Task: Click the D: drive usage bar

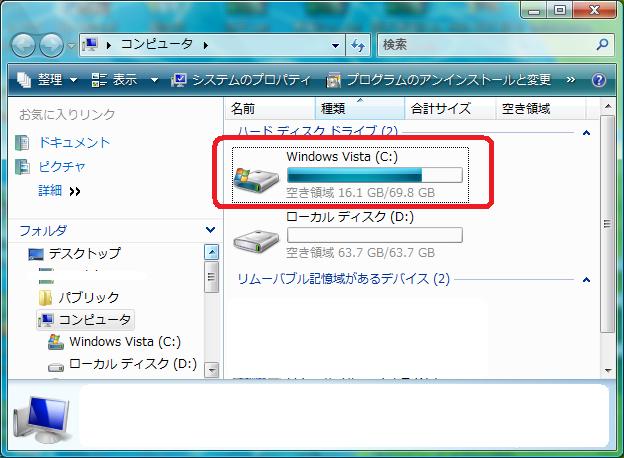Action: [374, 235]
